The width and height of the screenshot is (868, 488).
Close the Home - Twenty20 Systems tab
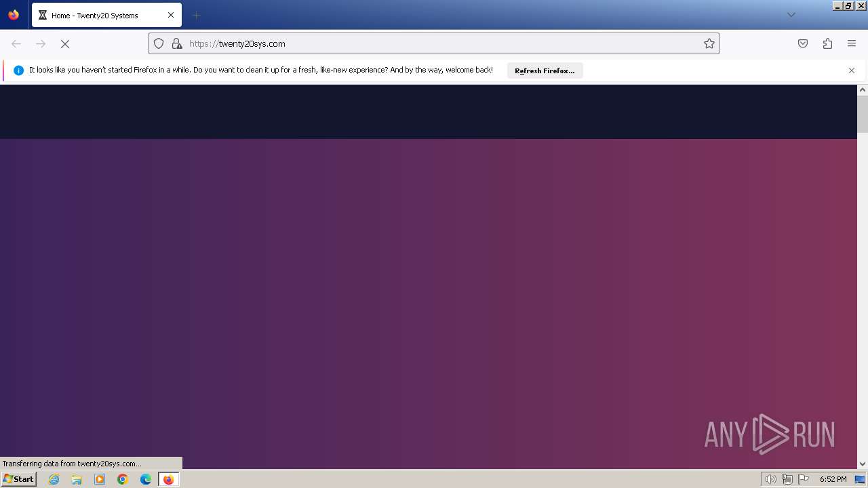(x=171, y=15)
